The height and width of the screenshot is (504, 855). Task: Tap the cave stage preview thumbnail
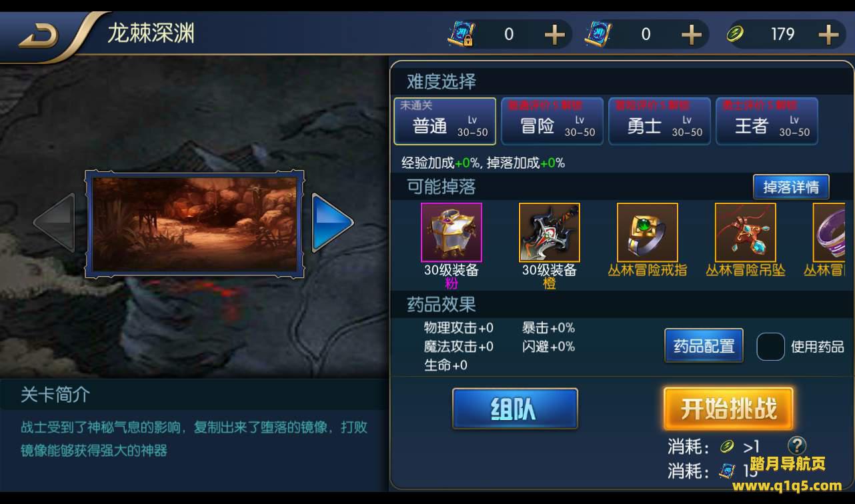point(194,223)
